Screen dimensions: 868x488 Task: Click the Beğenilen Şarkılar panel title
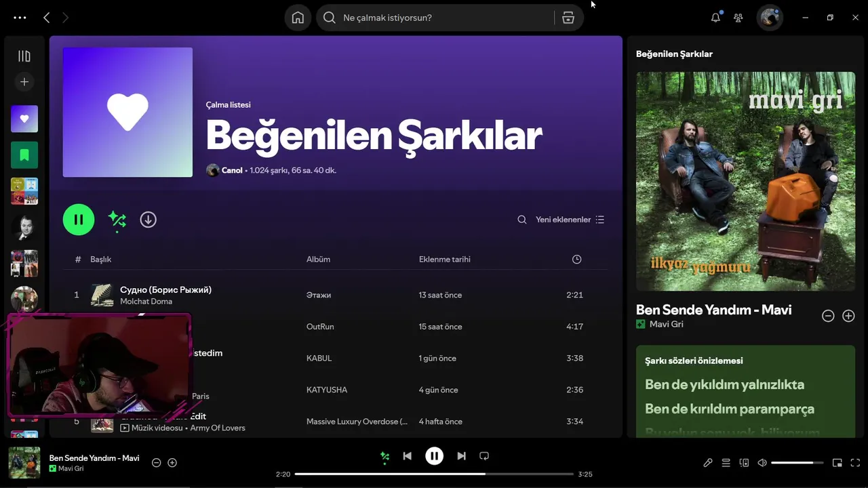pos(674,54)
